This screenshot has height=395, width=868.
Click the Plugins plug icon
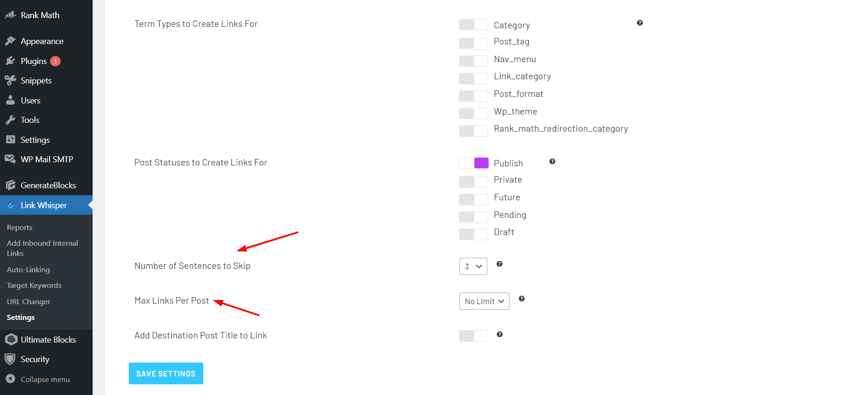(10, 61)
